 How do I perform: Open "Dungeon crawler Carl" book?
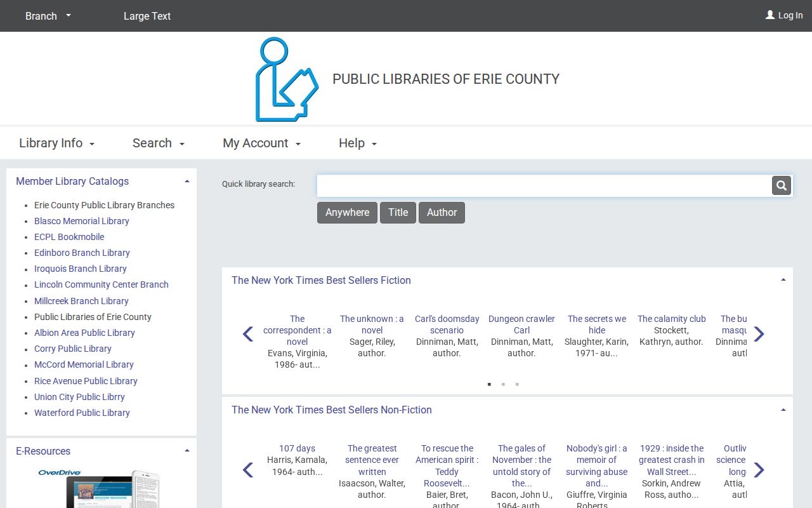pos(521,324)
